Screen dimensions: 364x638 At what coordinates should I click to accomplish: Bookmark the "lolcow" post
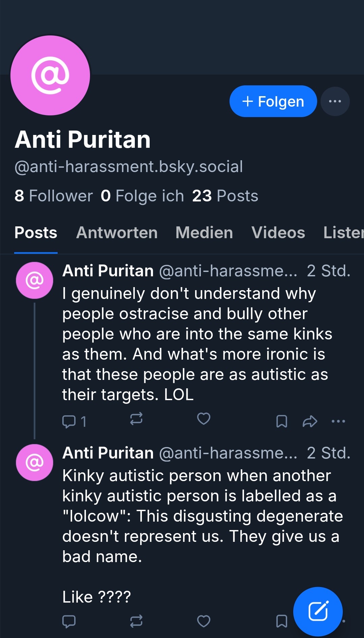(281, 621)
